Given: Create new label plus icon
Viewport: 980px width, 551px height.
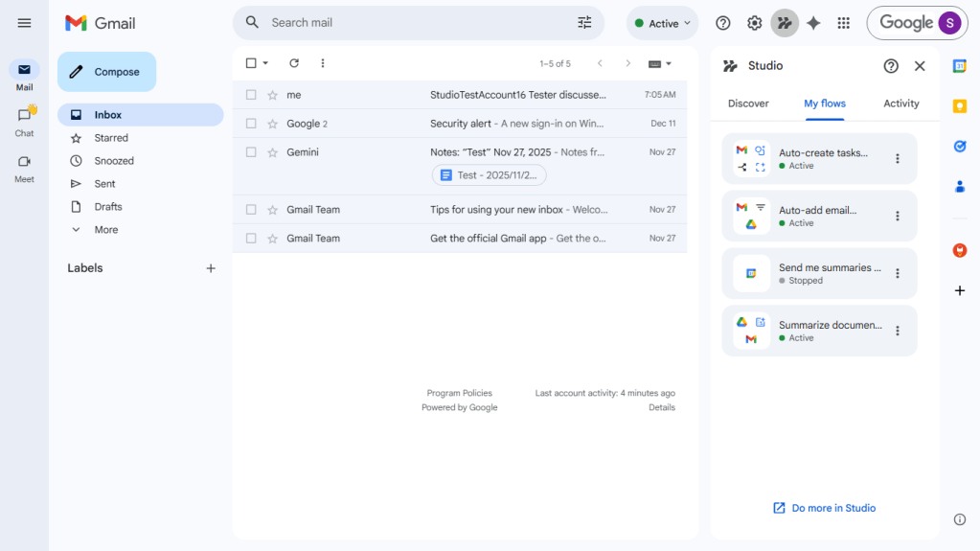Looking at the screenshot, I should click(211, 268).
